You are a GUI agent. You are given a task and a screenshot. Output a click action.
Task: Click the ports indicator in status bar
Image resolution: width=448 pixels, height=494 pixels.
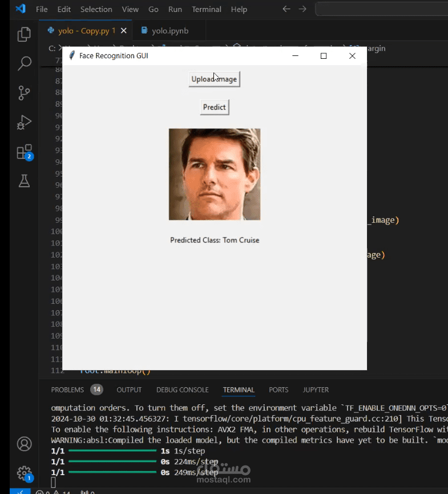pyautogui.click(x=88, y=492)
